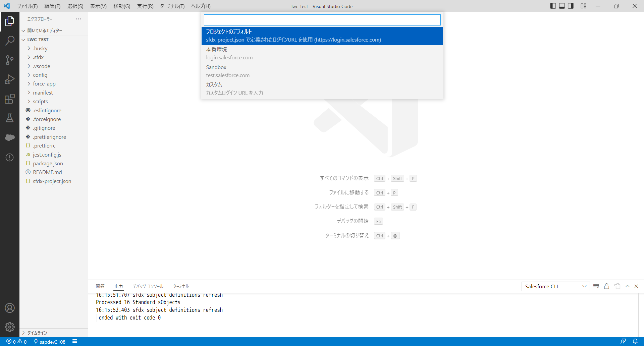
Task: Switch to the 問題 panel tab
Action: click(100, 286)
